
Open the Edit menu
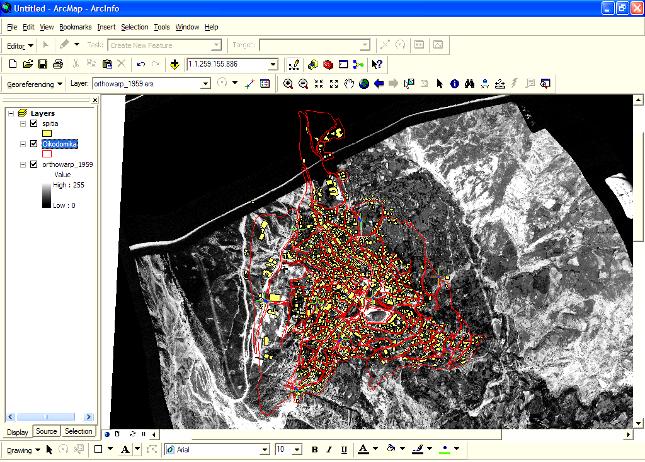click(x=28, y=27)
